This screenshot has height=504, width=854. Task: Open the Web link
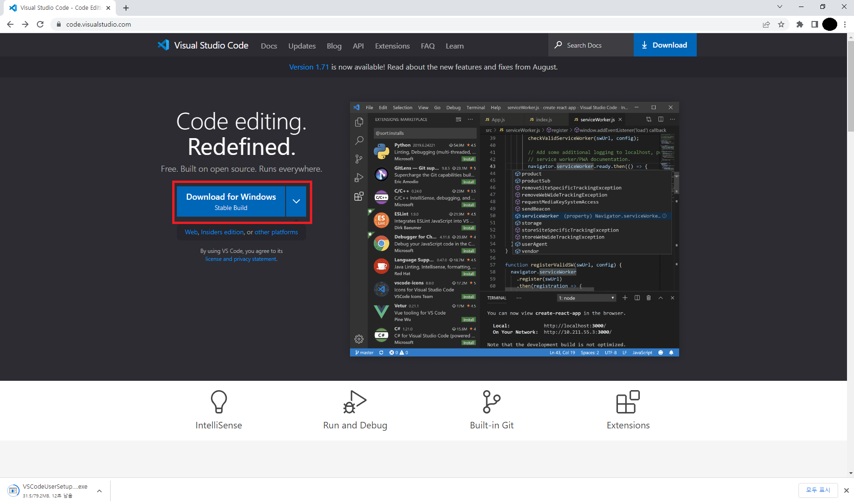tap(191, 232)
